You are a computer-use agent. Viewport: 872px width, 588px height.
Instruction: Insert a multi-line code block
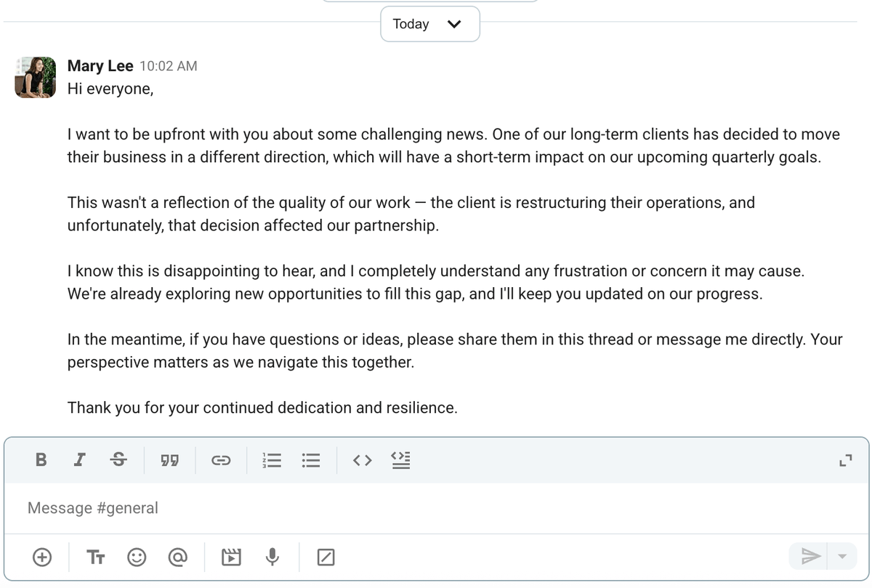[400, 460]
